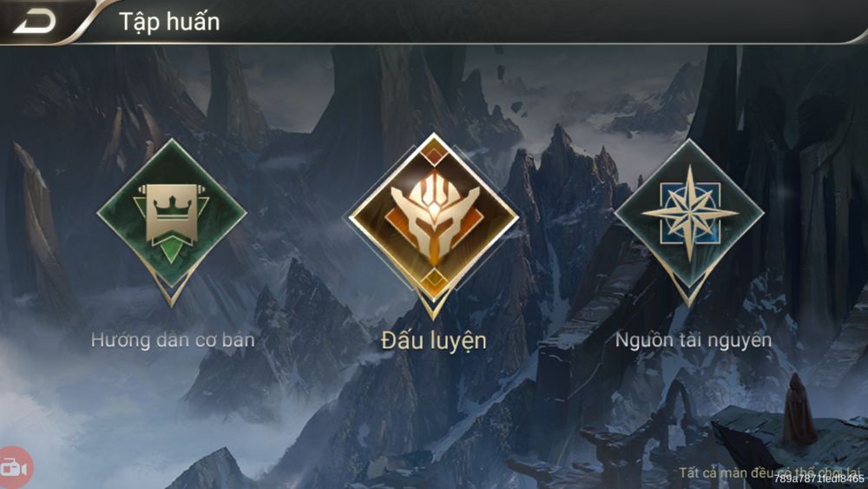
Task: Go back using the return arrow icon
Action: pyautogui.click(x=35, y=22)
